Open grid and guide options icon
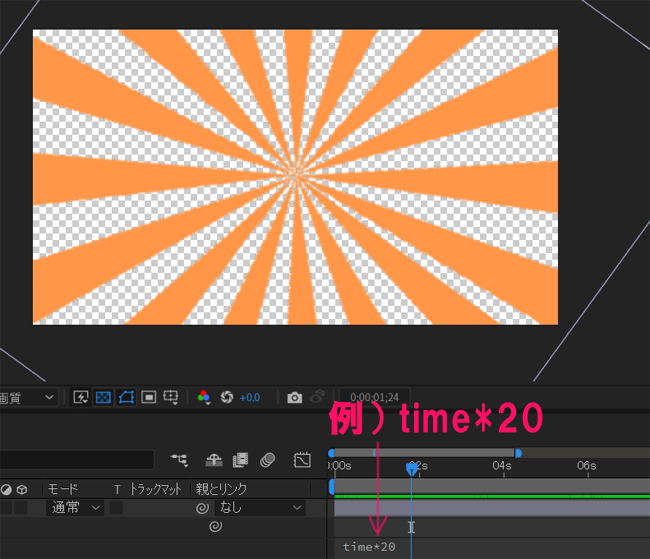 coord(172,397)
